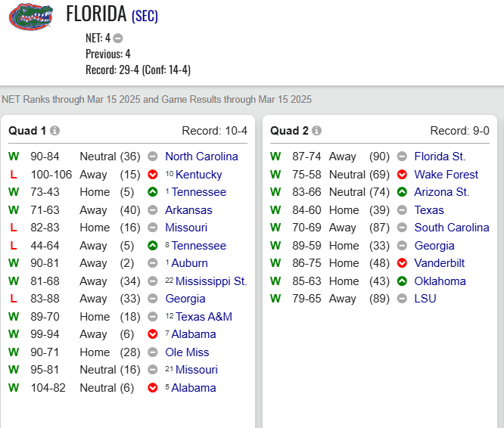Open the SEC conference link
Viewport: 504px width, 428px height.
coord(145,16)
